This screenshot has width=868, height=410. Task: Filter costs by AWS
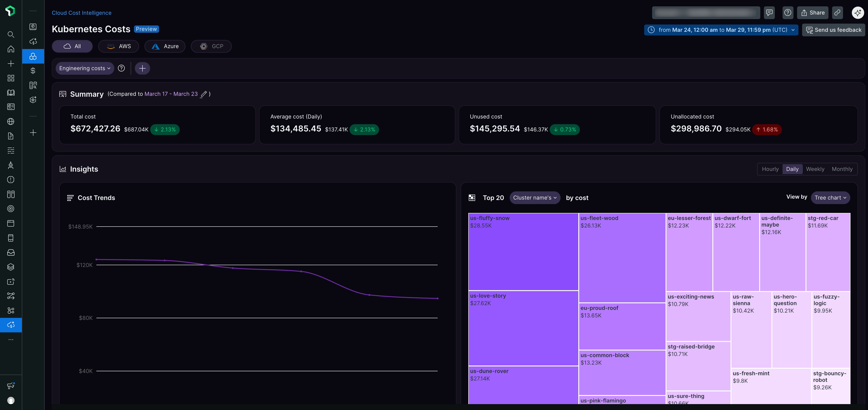click(x=119, y=46)
